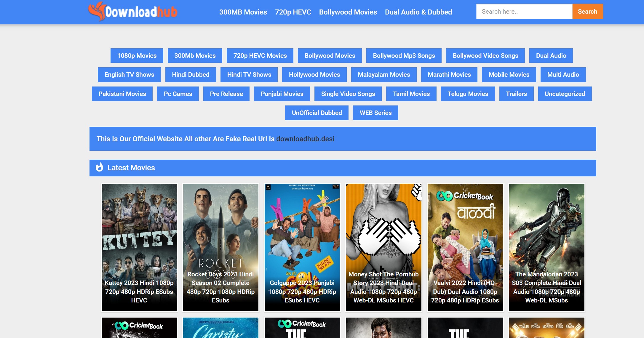644x338 pixels.
Task: Open Hindi Dubbed category
Action: pos(191,75)
